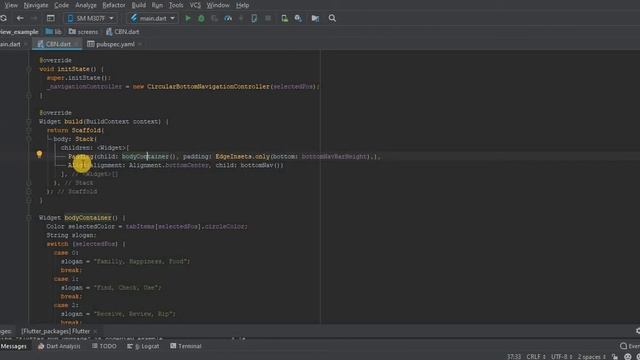Open the project structure icon beside search

click(x=315, y=18)
